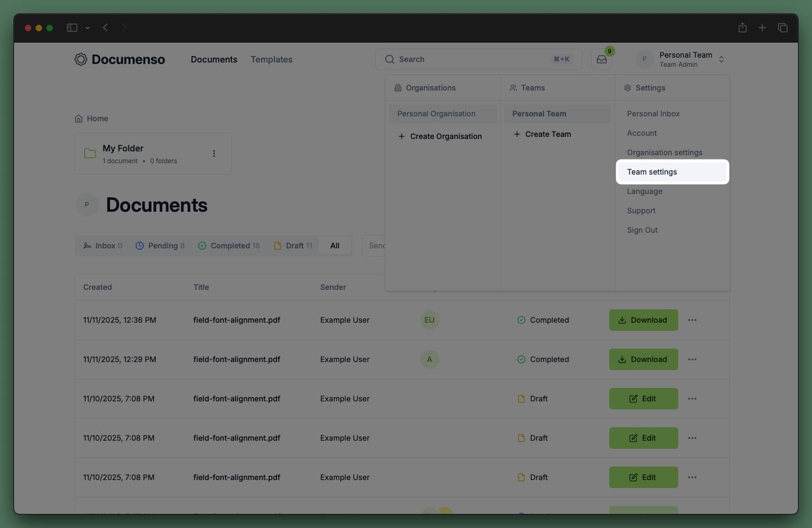This screenshot has height=528, width=812.
Task: Open the tab options chevron beside sidebar toggle
Action: (87, 27)
